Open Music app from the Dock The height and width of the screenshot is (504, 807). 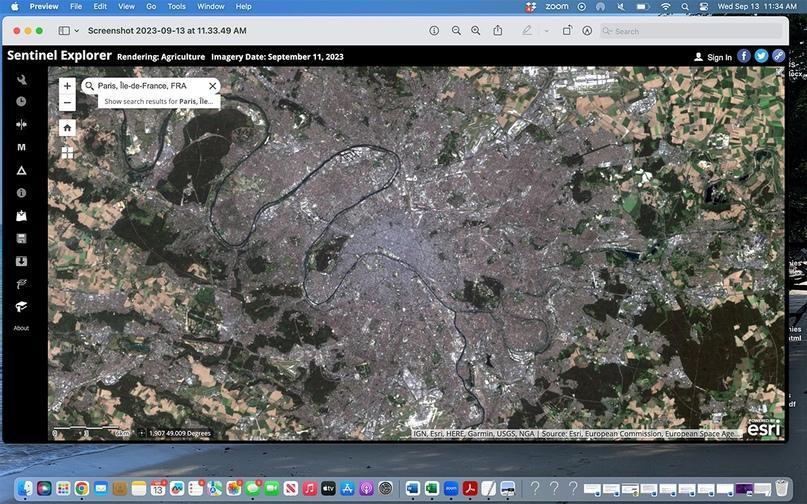click(309, 488)
